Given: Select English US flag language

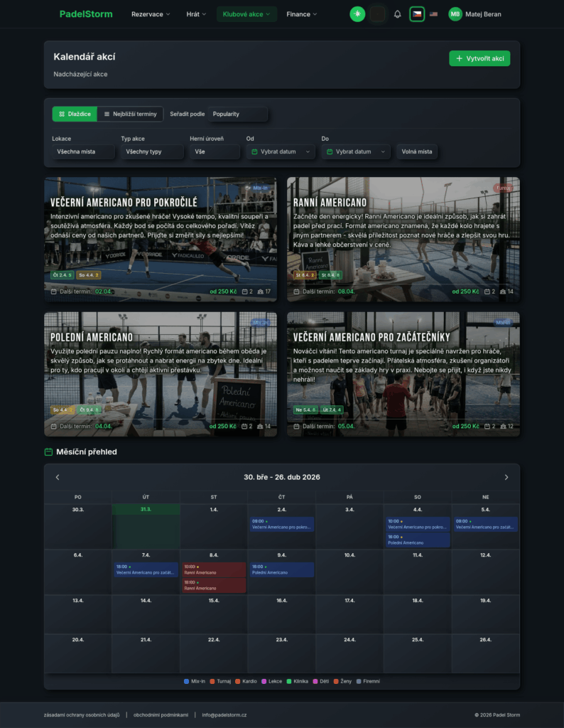Looking at the screenshot, I should 434,14.
